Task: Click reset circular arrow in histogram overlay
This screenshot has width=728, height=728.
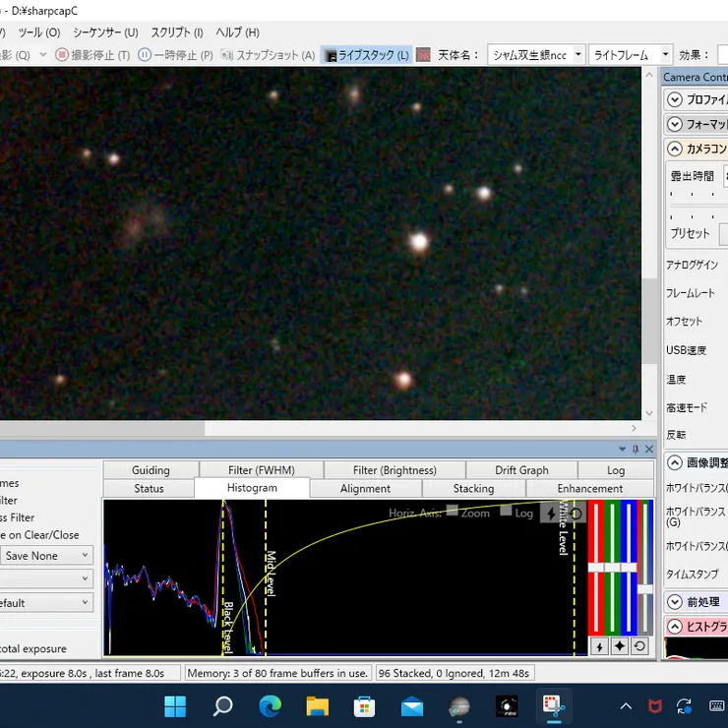Action: click(x=576, y=514)
